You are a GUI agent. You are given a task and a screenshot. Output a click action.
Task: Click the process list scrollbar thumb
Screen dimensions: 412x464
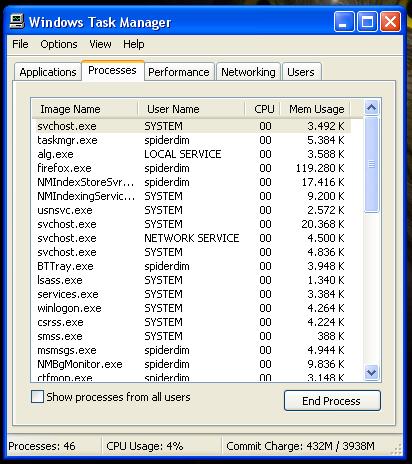tap(371, 164)
